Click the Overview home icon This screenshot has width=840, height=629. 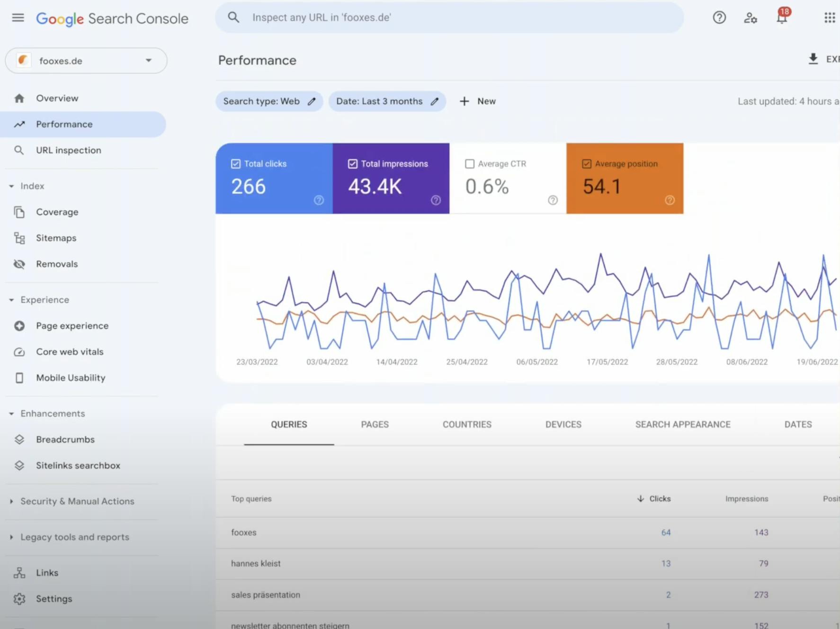[x=19, y=99]
